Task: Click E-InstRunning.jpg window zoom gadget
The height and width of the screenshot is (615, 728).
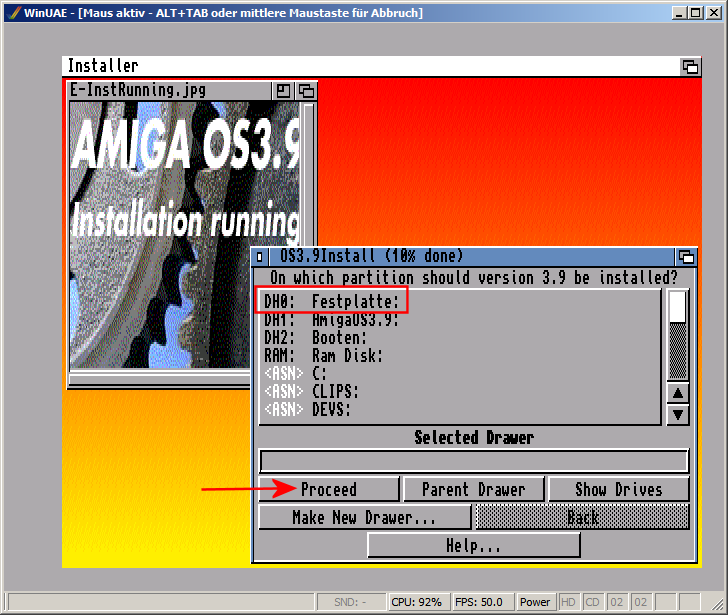Action: tap(283, 91)
